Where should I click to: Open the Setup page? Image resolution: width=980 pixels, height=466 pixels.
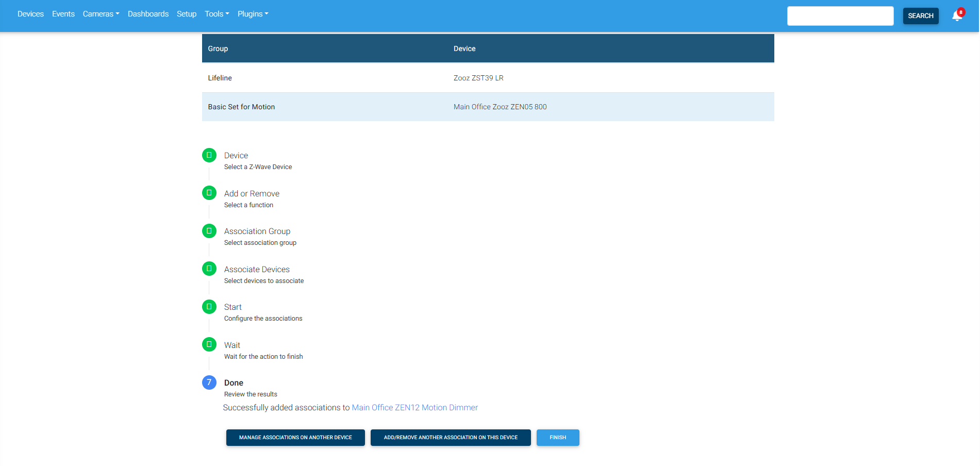187,14
